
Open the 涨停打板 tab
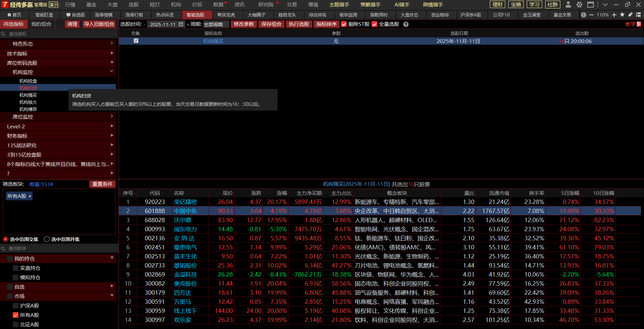click(134, 15)
